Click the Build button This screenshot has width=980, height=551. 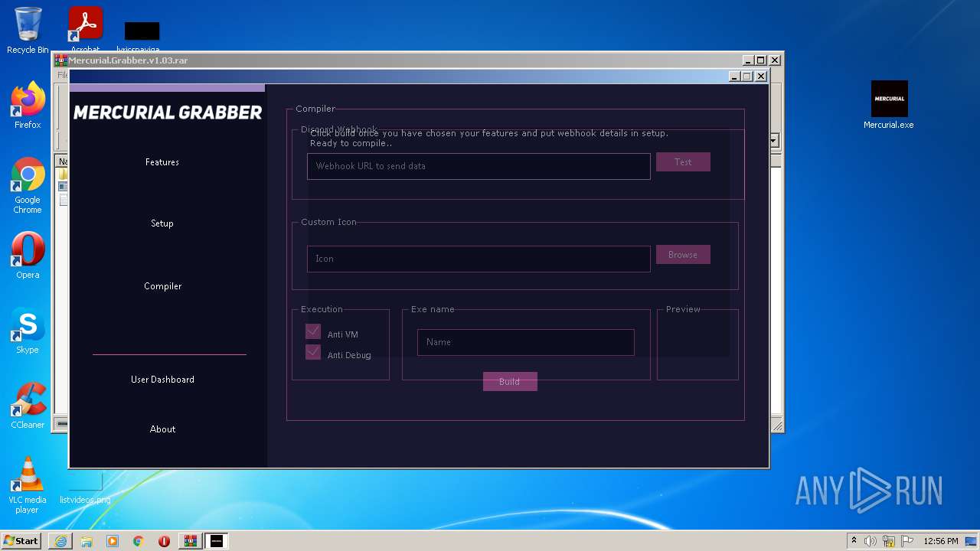[x=510, y=381]
